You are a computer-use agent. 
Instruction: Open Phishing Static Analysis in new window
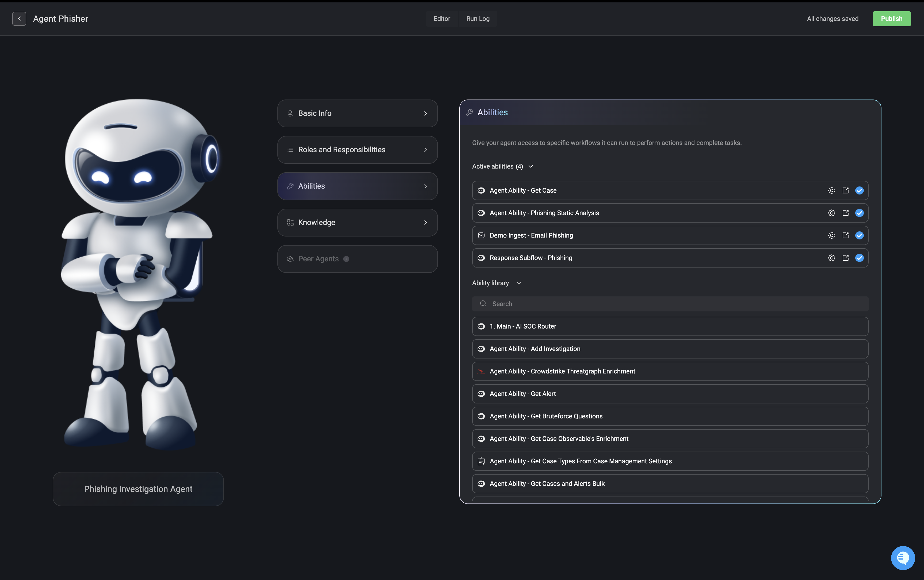[x=845, y=213]
